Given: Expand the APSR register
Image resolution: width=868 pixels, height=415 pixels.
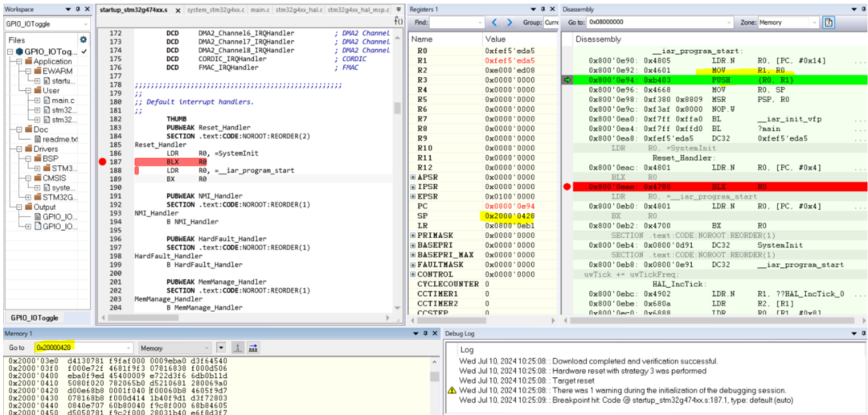Looking at the screenshot, I should coord(413,177).
